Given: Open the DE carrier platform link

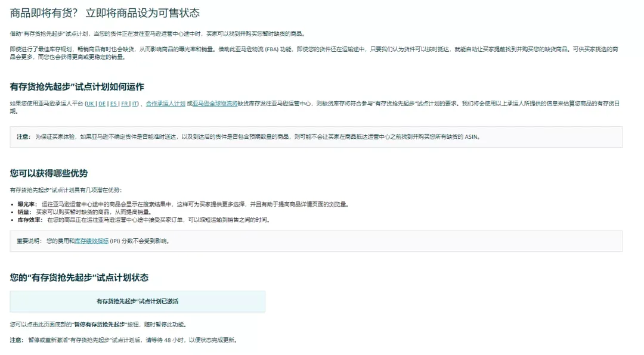Looking at the screenshot, I should click(x=102, y=104).
